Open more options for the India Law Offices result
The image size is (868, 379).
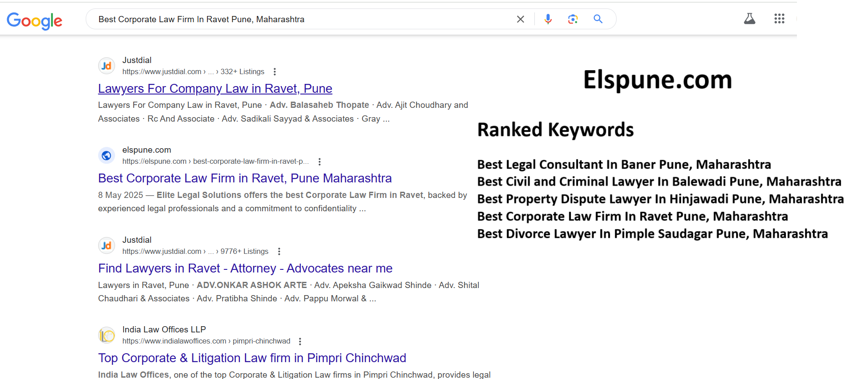coord(300,341)
